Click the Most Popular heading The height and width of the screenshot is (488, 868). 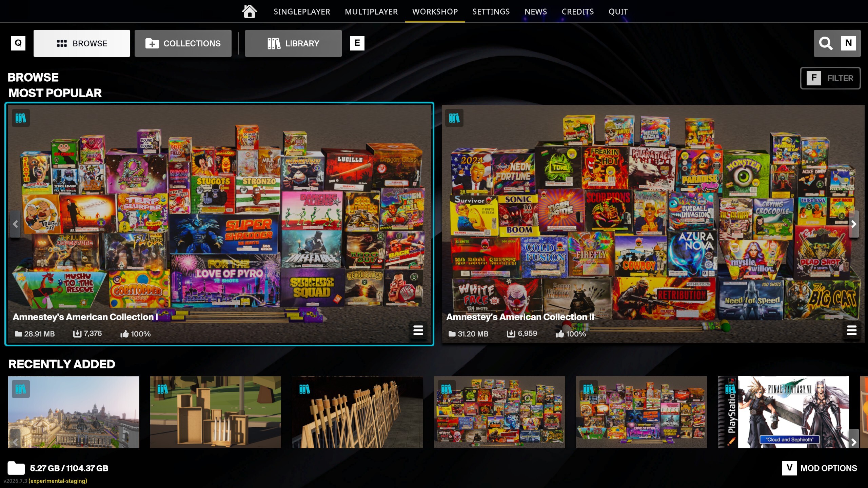click(55, 93)
